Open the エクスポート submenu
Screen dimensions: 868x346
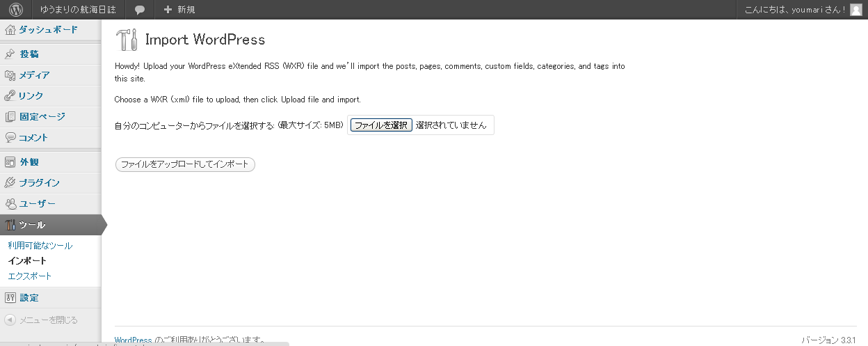[30, 276]
